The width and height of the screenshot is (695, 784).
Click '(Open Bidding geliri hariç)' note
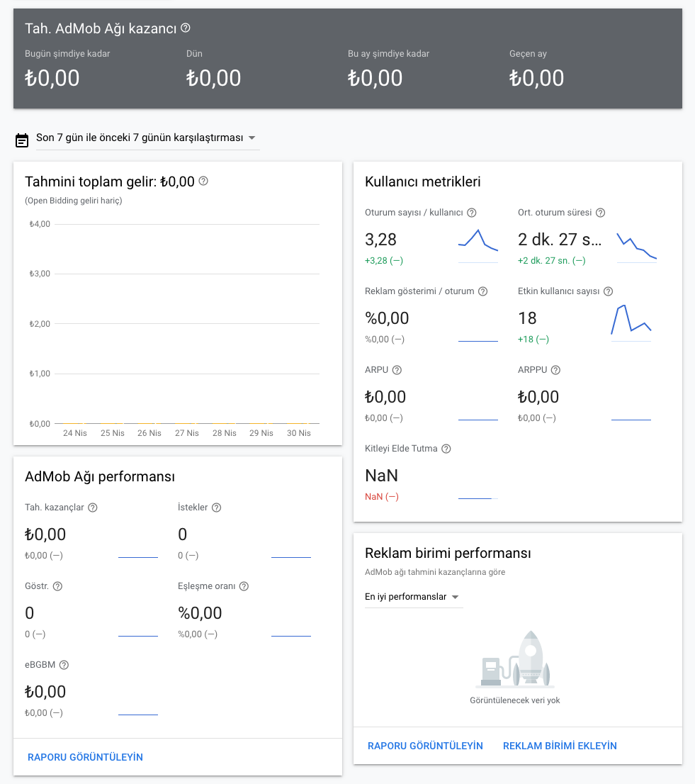point(74,201)
